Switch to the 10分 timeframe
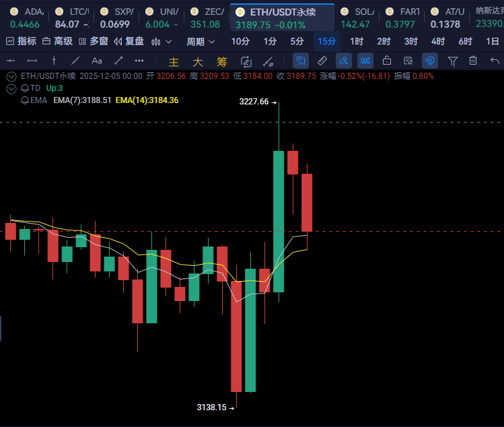504x427 pixels. (240, 41)
